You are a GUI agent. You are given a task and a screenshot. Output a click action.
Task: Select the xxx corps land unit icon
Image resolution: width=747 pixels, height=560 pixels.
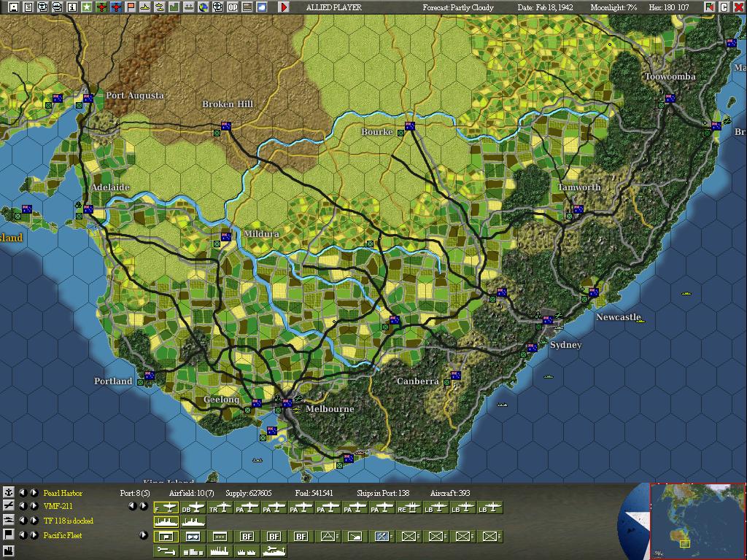[220, 537]
